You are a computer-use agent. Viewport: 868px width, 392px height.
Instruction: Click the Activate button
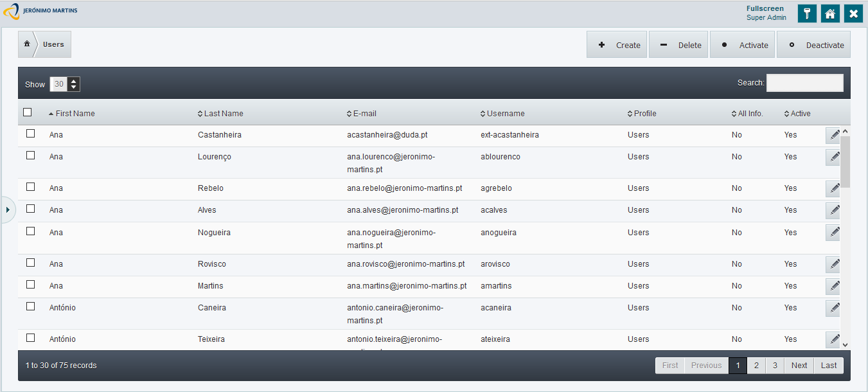(x=742, y=45)
